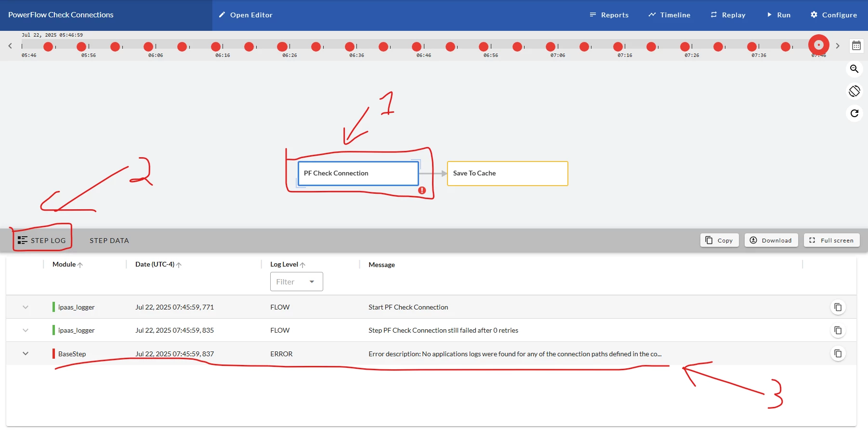Sort by the Log Level column

point(288,265)
